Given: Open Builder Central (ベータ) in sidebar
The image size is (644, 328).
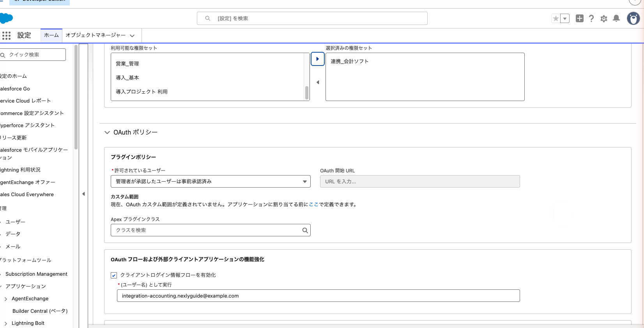Looking at the screenshot, I should tap(40, 311).
